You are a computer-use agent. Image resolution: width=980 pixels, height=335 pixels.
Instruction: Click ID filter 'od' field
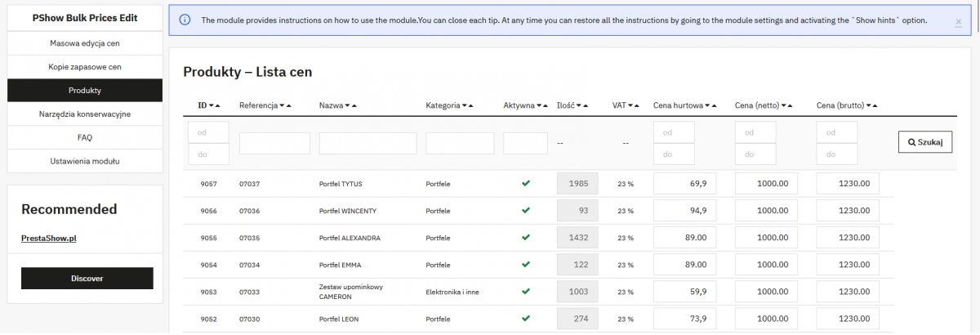click(x=208, y=132)
